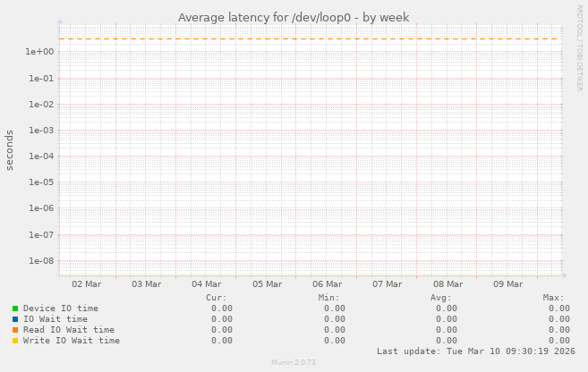Click the '1e-04' y-axis label
Image resolution: width=588 pixels, height=372 pixels.
(x=41, y=156)
